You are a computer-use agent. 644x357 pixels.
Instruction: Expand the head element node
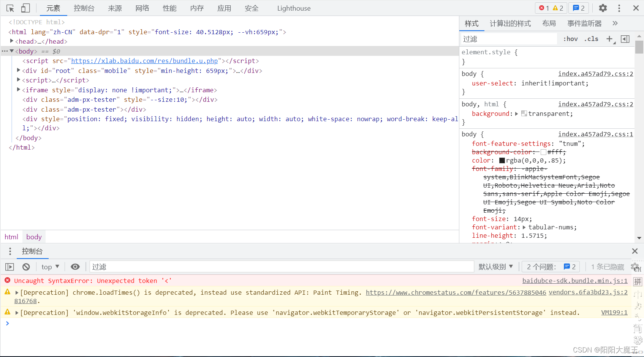coord(12,41)
